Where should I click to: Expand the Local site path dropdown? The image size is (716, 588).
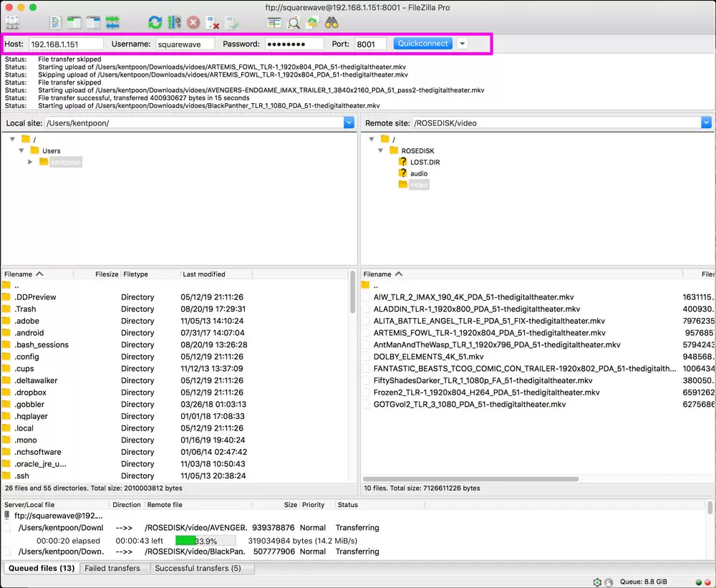349,123
